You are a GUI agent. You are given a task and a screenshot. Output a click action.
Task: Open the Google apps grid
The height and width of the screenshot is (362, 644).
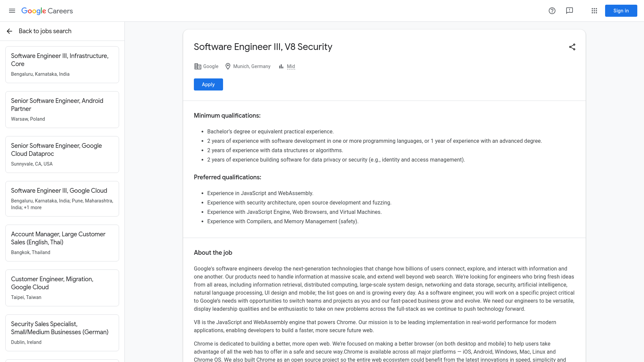click(594, 11)
